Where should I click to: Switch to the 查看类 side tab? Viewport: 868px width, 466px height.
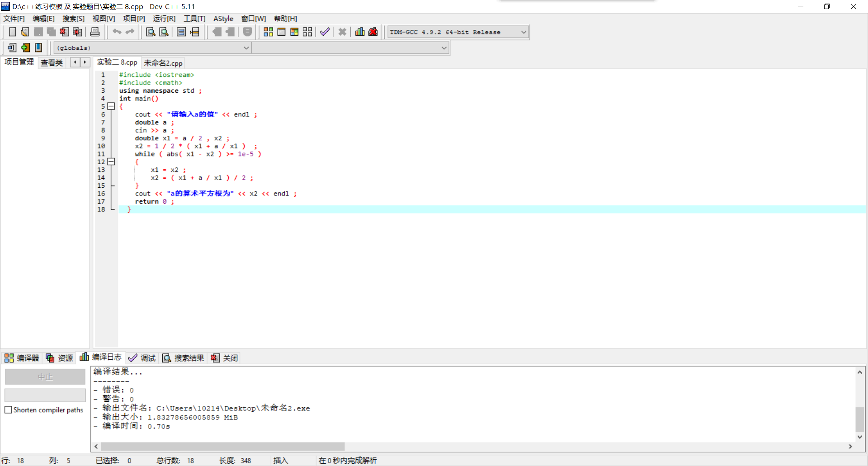52,63
